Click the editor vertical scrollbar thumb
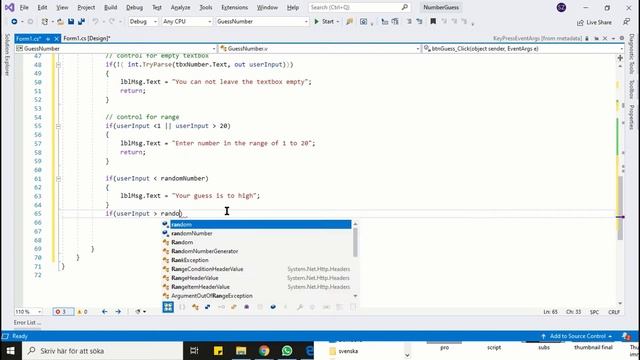Screen dimensions: 640x360 (x=620, y=208)
